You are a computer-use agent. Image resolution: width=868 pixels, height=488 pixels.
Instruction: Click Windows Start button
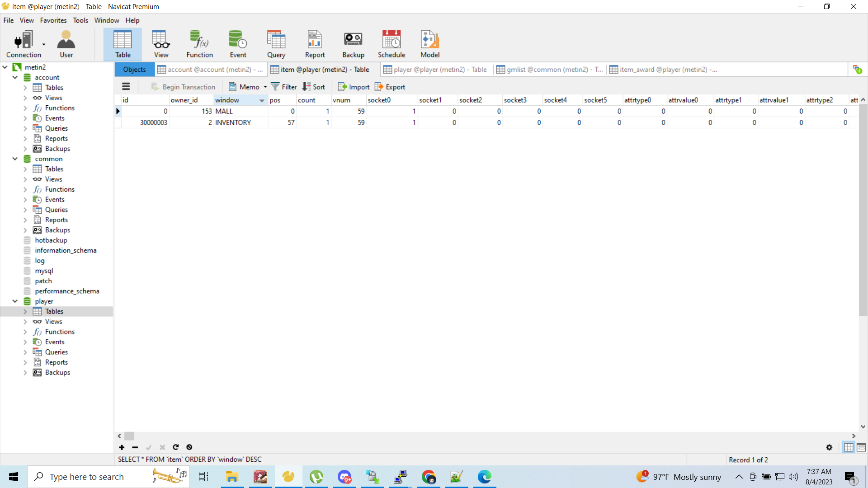[14, 477]
